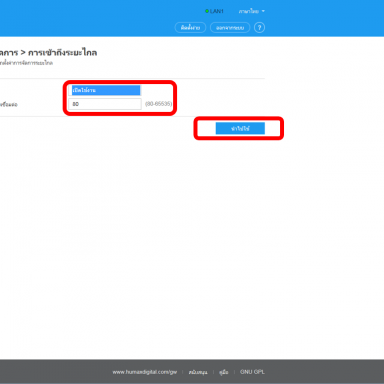Open the www.humaxdigital.com/gw footer link
Screen dimensions: 384x384
pos(145,372)
